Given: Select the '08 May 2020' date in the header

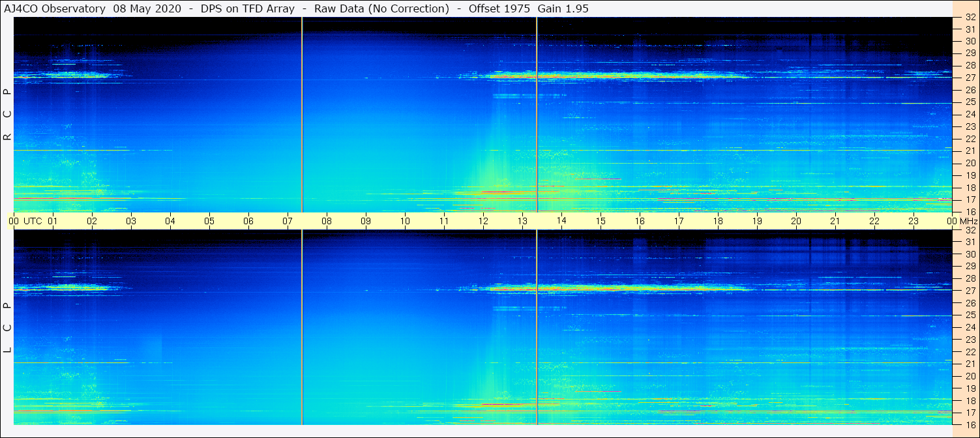Looking at the screenshot, I should coord(147,8).
